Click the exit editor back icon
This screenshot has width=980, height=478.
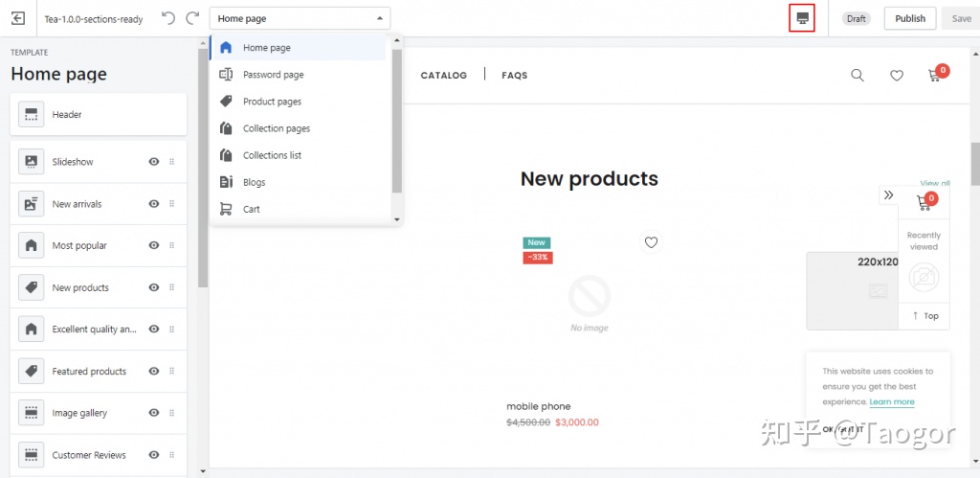click(x=17, y=18)
